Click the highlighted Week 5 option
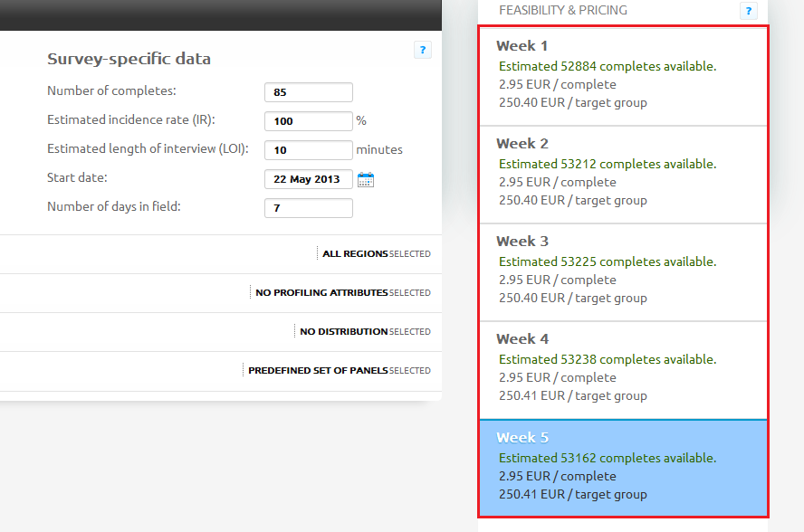804x532 pixels. click(623, 468)
